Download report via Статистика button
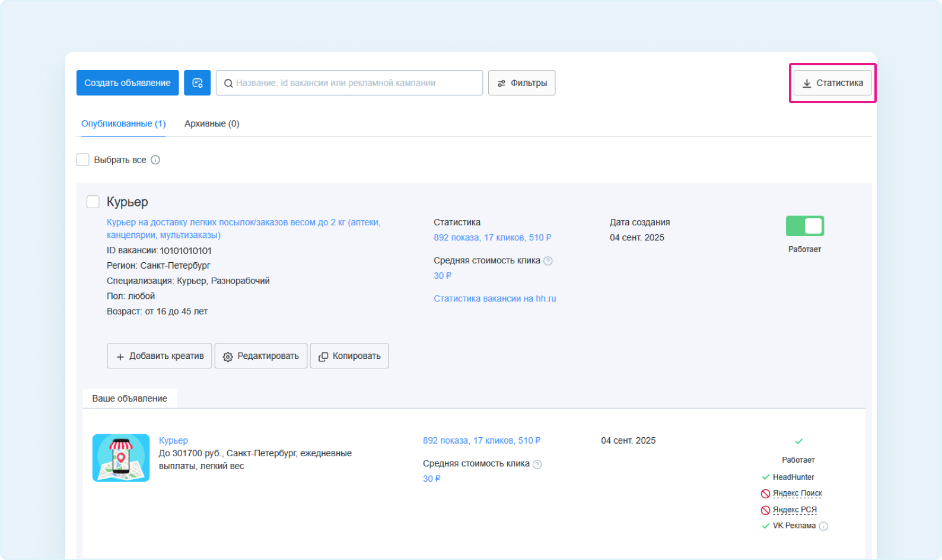This screenshot has width=942, height=560. (x=832, y=83)
